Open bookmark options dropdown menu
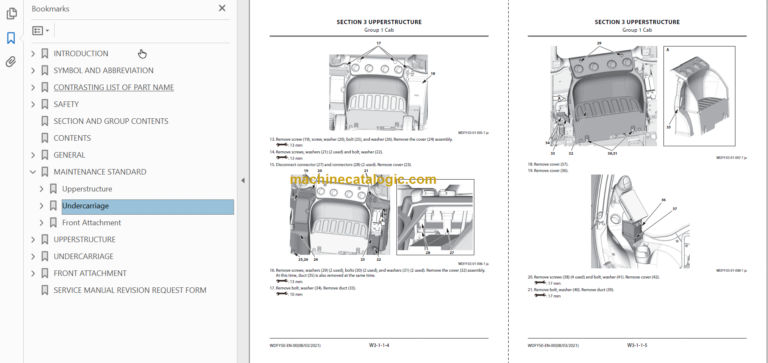 [x=41, y=31]
